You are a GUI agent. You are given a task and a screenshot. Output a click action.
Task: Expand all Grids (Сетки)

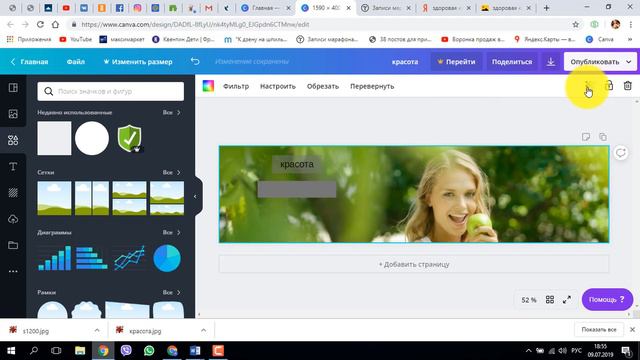click(171, 172)
